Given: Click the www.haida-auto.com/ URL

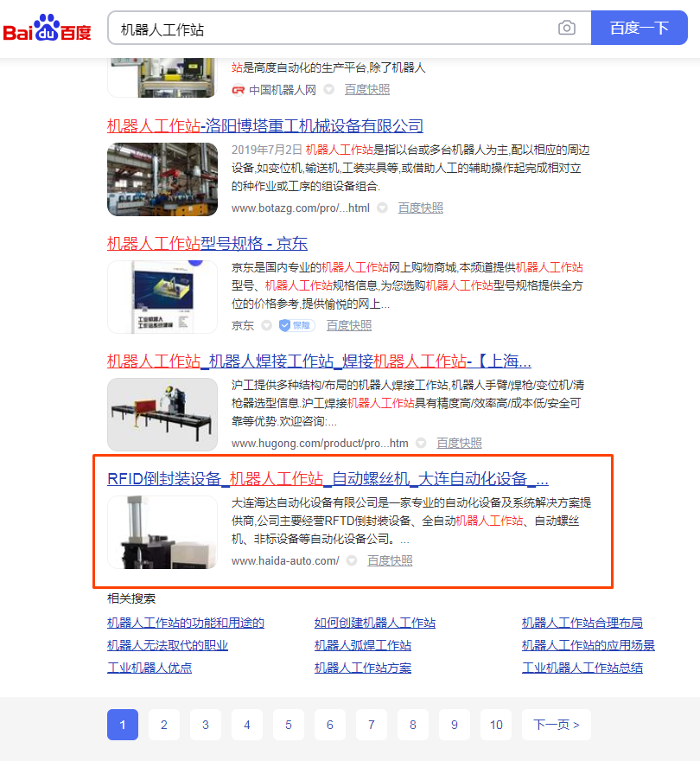Looking at the screenshot, I should click(285, 561).
